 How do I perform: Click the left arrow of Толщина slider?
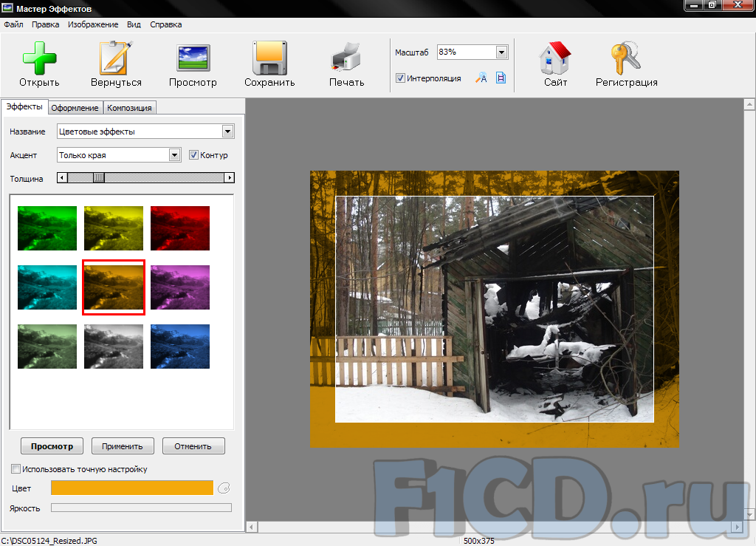pos(62,177)
